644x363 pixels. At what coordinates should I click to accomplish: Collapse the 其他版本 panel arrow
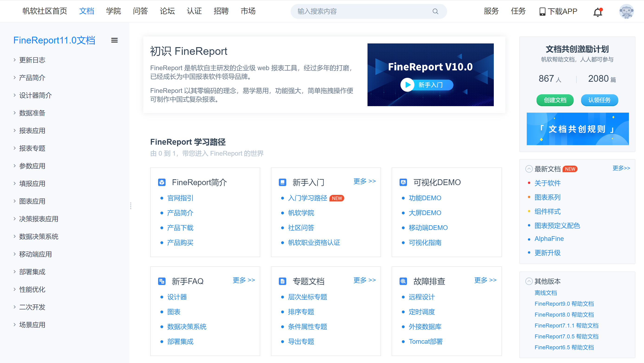[529, 281]
